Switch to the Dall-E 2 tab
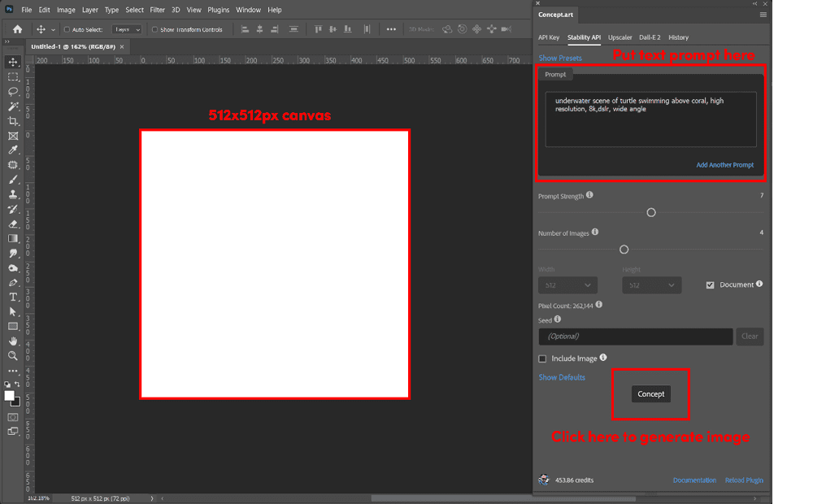 650,37
